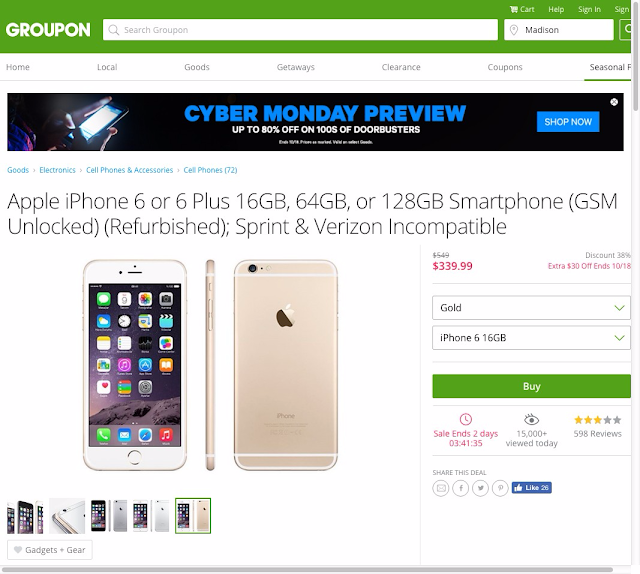Share deal on Twitter icon
The height and width of the screenshot is (574, 640).
pyautogui.click(x=480, y=488)
